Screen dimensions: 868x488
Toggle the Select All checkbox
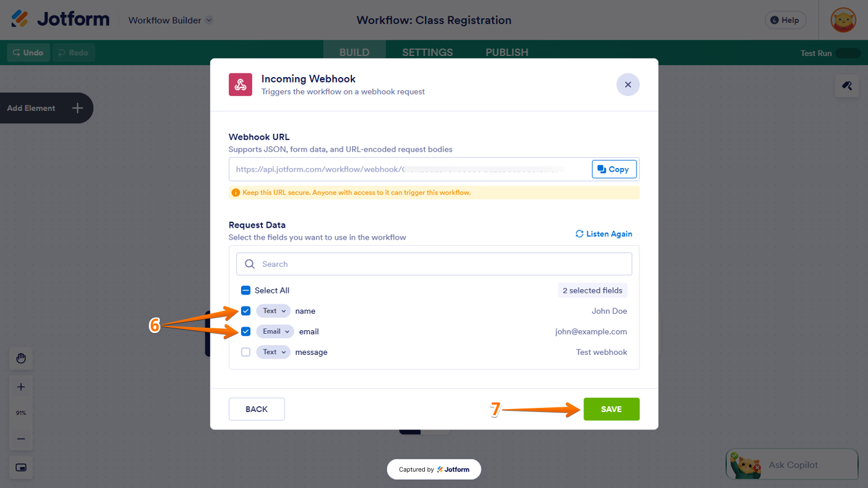coord(245,290)
